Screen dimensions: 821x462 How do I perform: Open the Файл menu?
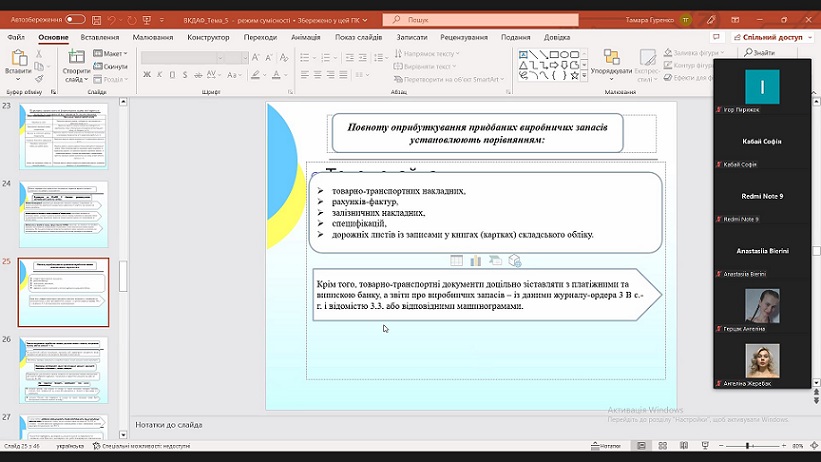(x=16, y=37)
